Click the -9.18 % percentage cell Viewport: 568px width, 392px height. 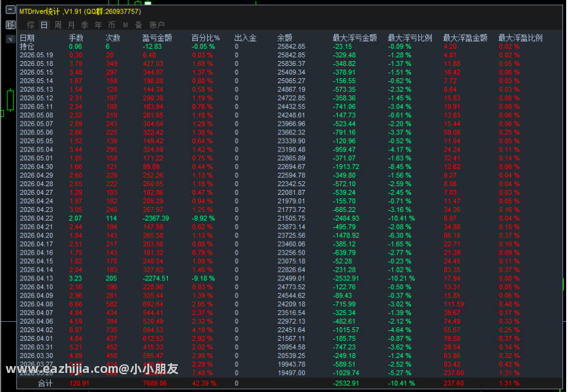click(x=204, y=279)
